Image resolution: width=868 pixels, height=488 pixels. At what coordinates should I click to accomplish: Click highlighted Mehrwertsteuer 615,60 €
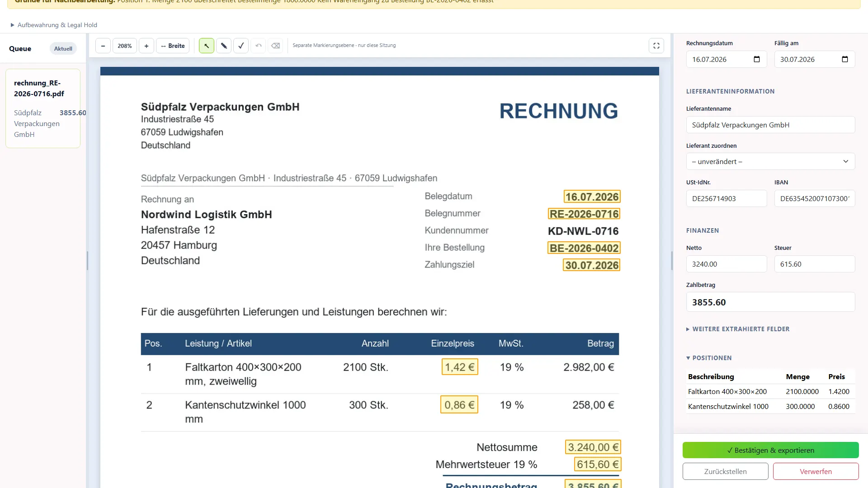pyautogui.click(x=598, y=464)
